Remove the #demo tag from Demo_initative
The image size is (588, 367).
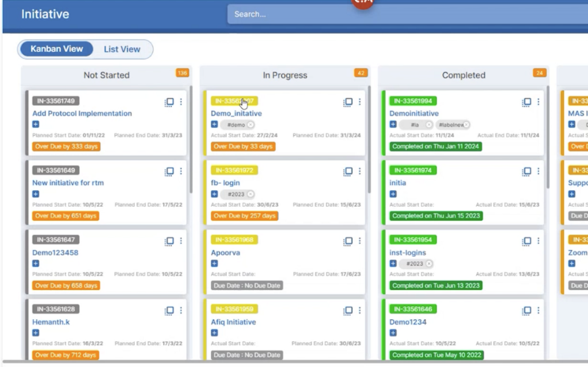point(250,125)
